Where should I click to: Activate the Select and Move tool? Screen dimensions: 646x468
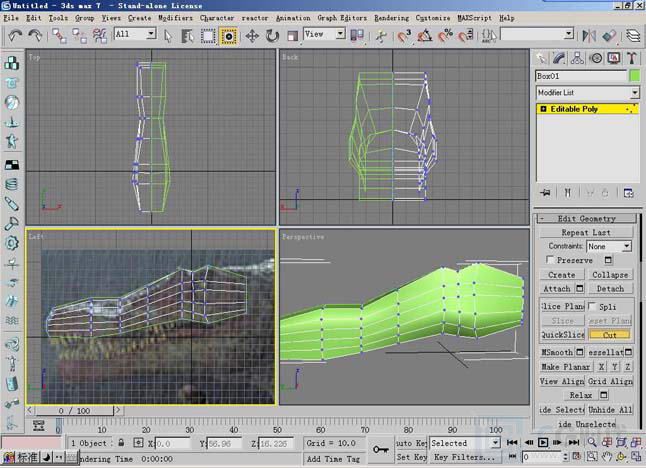[x=252, y=36]
